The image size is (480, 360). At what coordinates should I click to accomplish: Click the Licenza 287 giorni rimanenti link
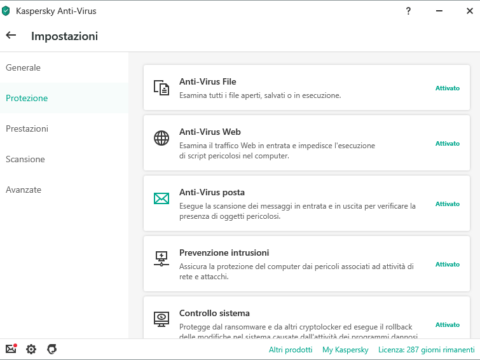(426, 350)
